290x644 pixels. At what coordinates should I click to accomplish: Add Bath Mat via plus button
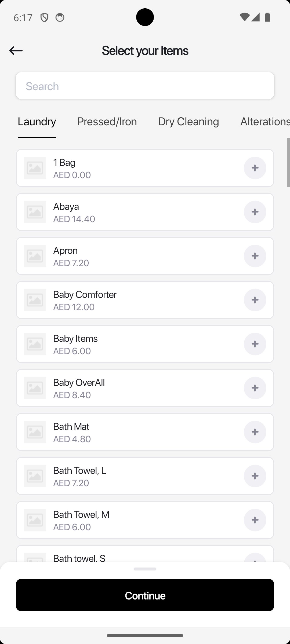[255, 432]
